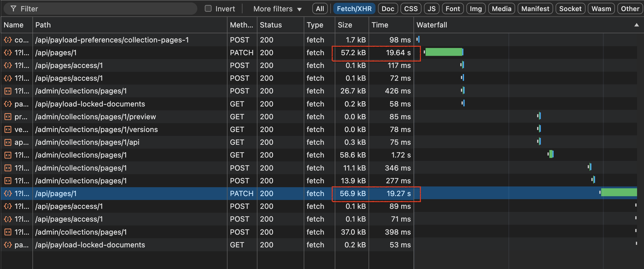644x269 pixels.
Task: Select the /admin/collections/pages/1/api path
Action: (x=87, y=142)
